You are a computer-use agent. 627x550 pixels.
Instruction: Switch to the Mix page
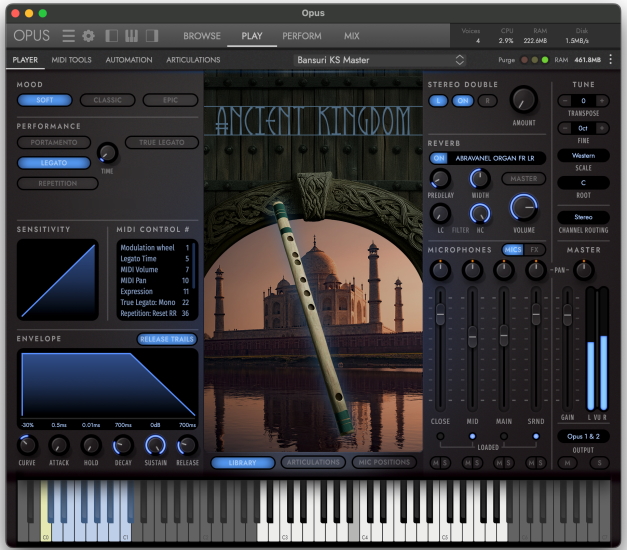[351, 36]
